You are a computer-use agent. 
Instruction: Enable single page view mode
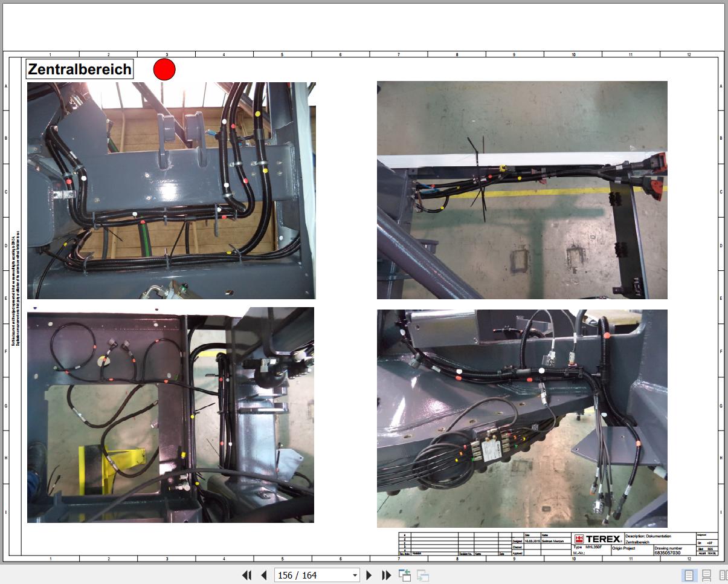tap(689, 576)
